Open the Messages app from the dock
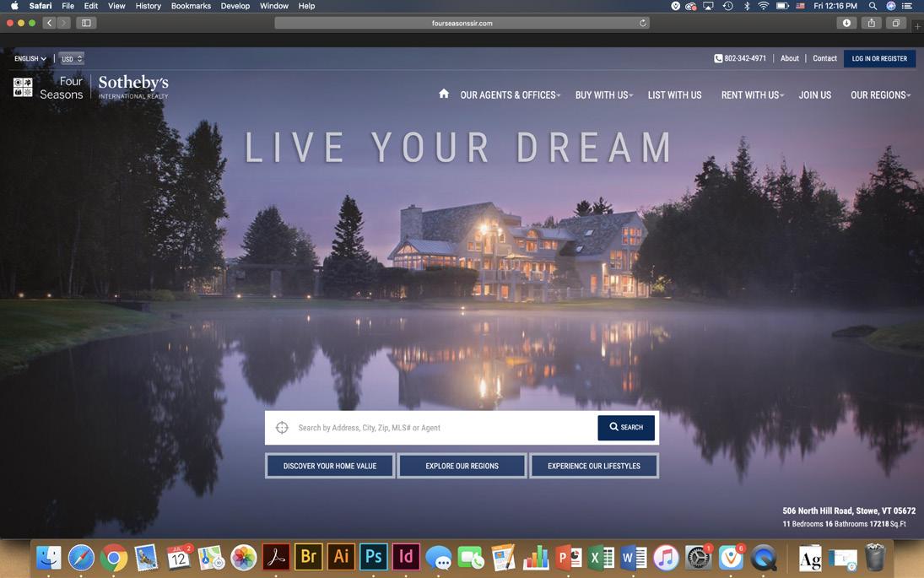The height and width of the screenshot is (578, 924). 439,558
